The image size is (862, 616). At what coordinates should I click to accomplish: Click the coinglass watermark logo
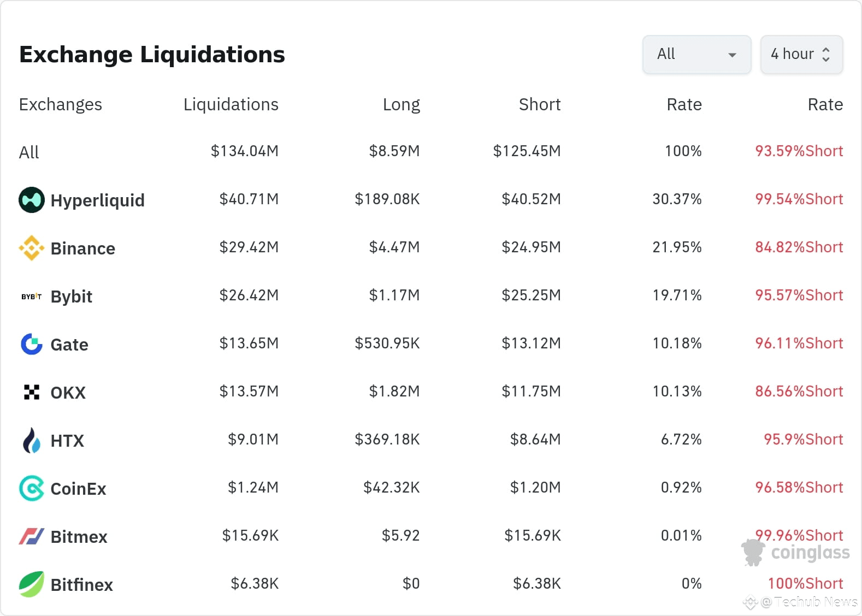click(795, 553)
